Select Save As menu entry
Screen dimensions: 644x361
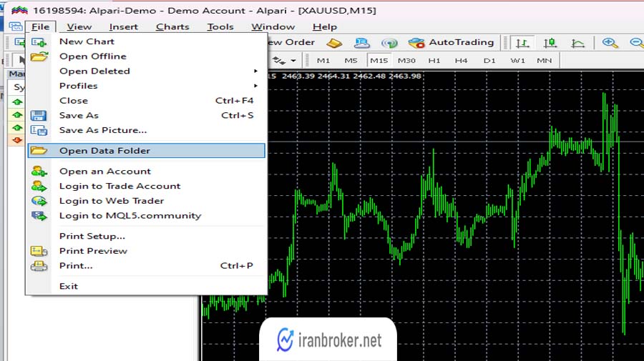pos(146,115)
